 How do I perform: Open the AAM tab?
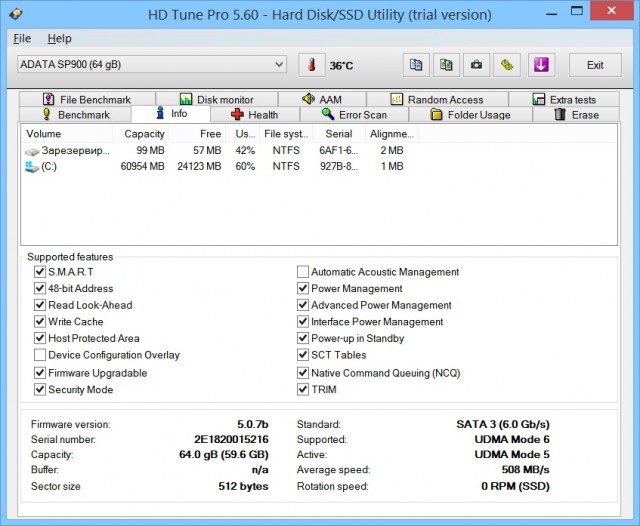(x=322, y=100)
